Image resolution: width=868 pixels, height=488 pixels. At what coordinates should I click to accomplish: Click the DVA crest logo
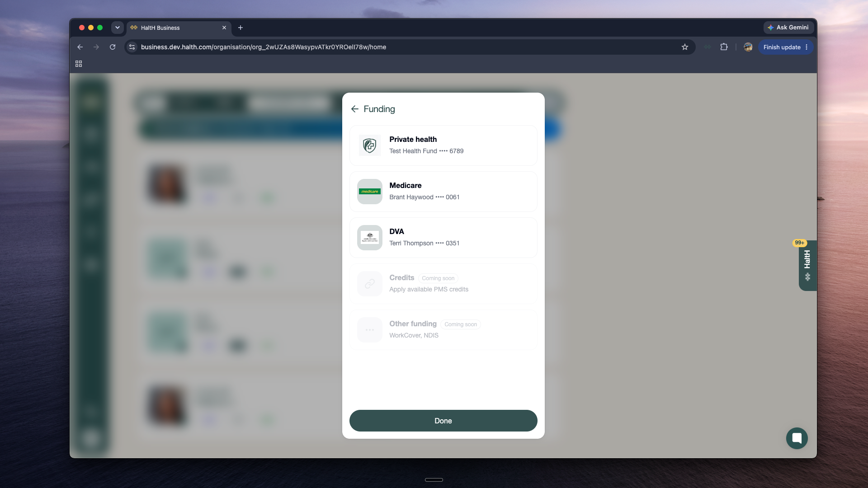[370, 238]
